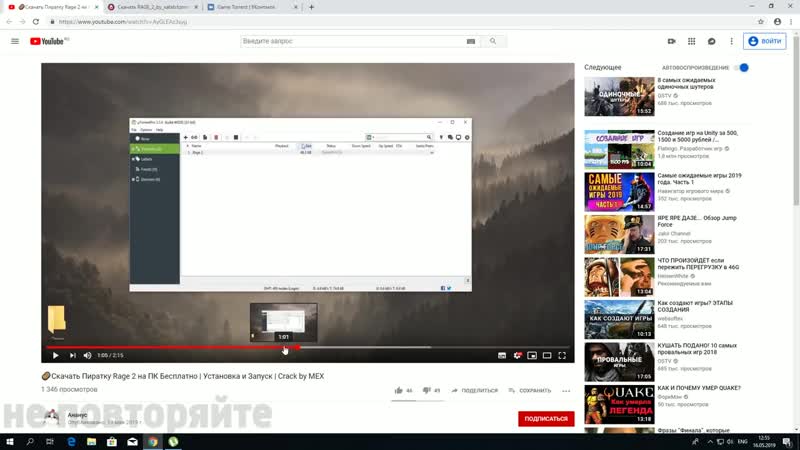Open the messages bubble icon in the YouTube header
Viewport: 800px width, 450px height.
(711, 41)
